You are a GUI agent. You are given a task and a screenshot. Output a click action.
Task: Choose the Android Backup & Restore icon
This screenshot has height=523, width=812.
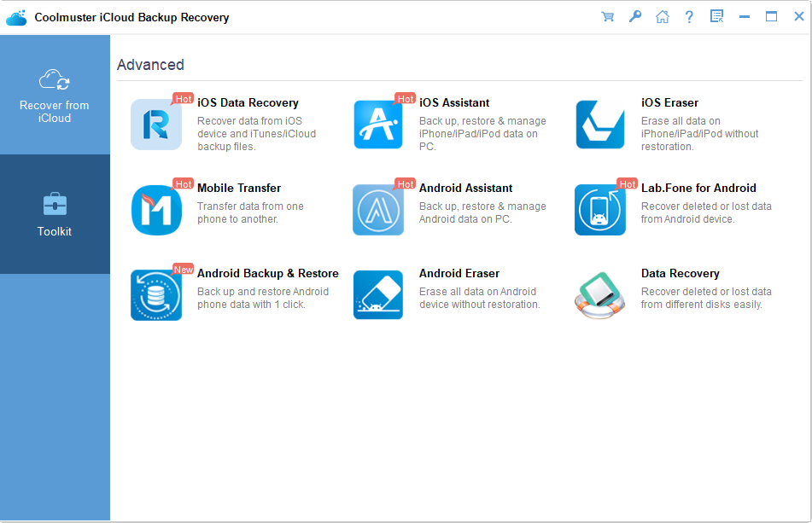[156, 295]
